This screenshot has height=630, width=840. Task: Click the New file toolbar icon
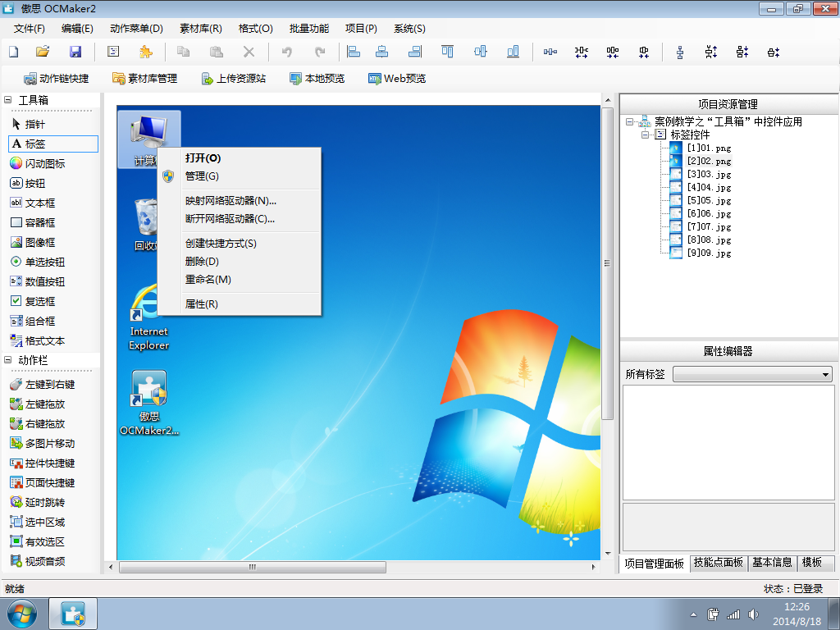(14, 52)
